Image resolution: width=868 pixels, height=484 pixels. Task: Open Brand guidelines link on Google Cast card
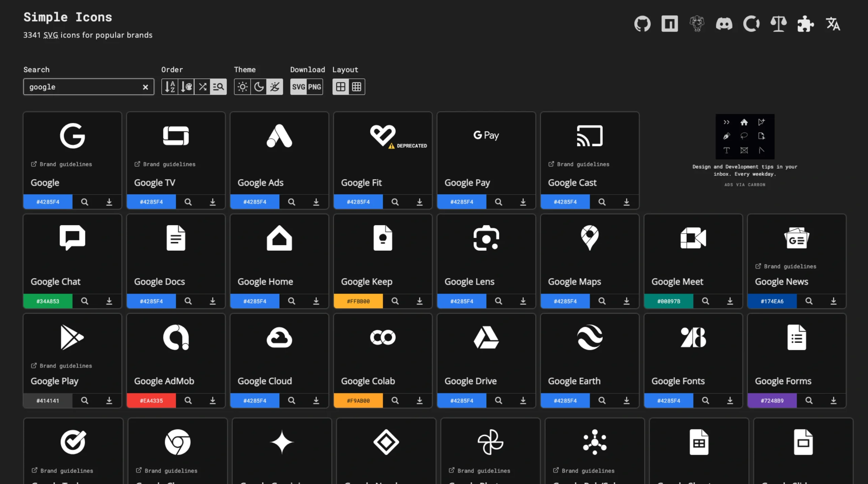pyautogui.click(x=579, y=164)
